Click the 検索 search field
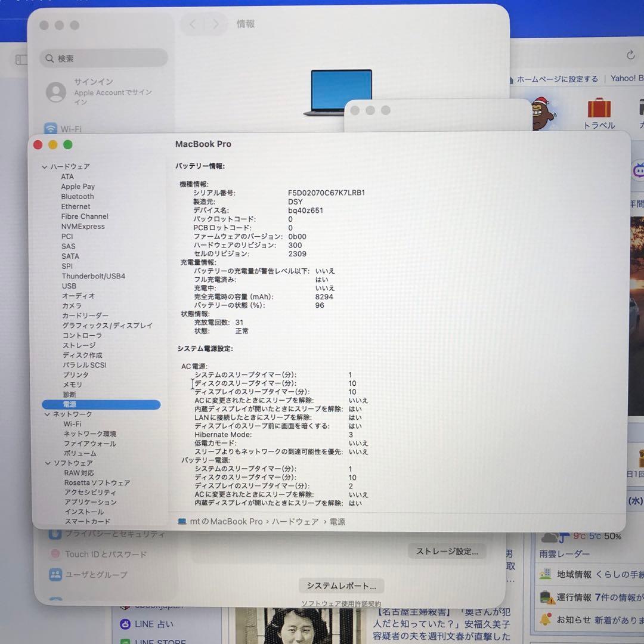Viewport: 644px width, 644px height. pyautogui.click(x=103, y=58)
